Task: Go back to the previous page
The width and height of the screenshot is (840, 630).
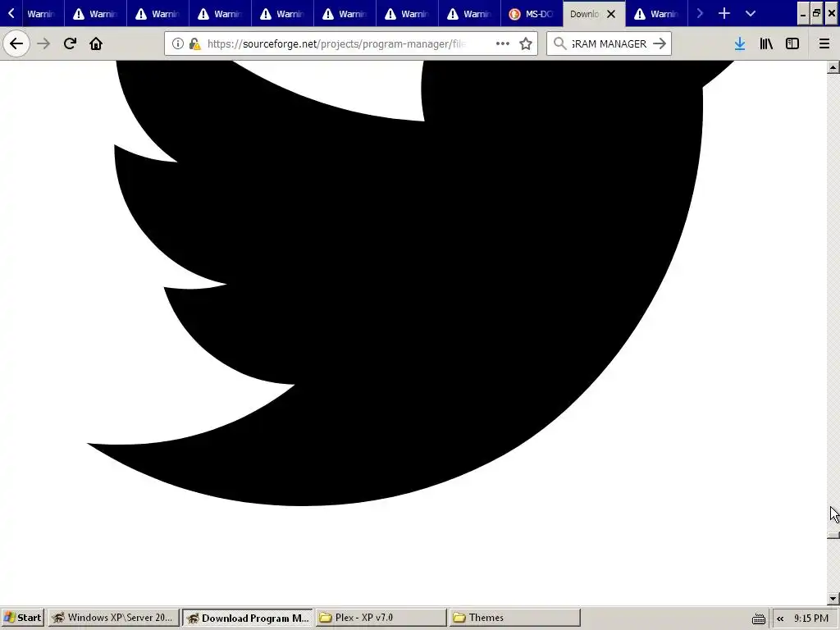Action: tap(16, 43)
